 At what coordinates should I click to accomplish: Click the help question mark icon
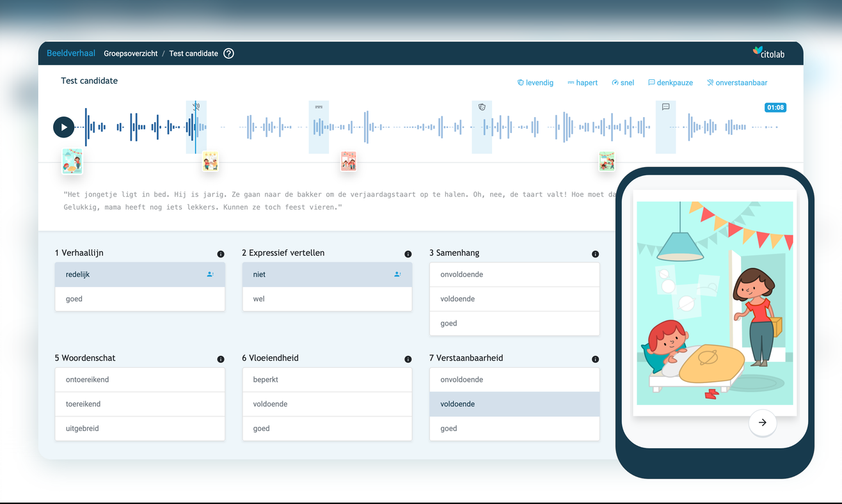pyautogui.click(x=228, y=54)
